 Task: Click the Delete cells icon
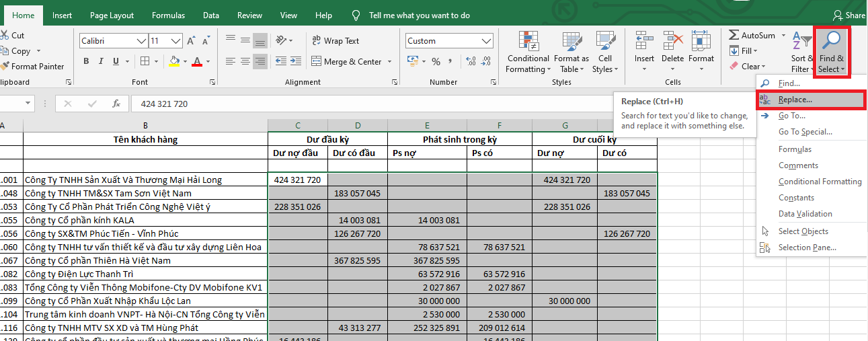[x=672, y=41]
